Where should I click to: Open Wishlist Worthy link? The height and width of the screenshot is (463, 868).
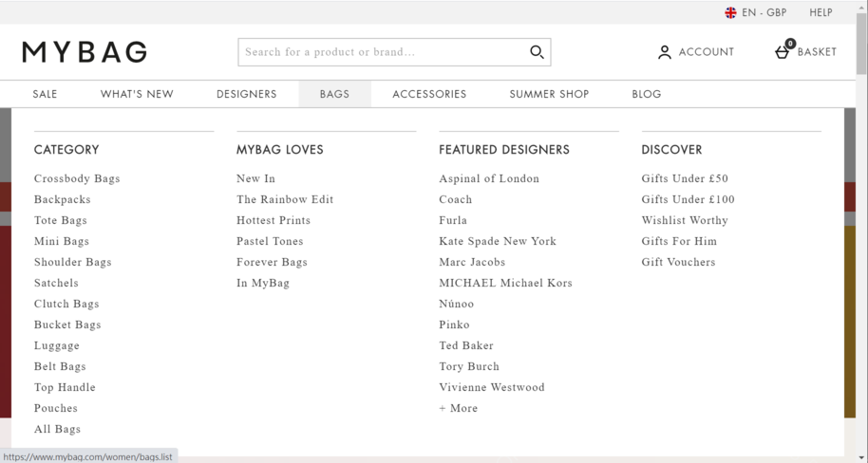685,221
